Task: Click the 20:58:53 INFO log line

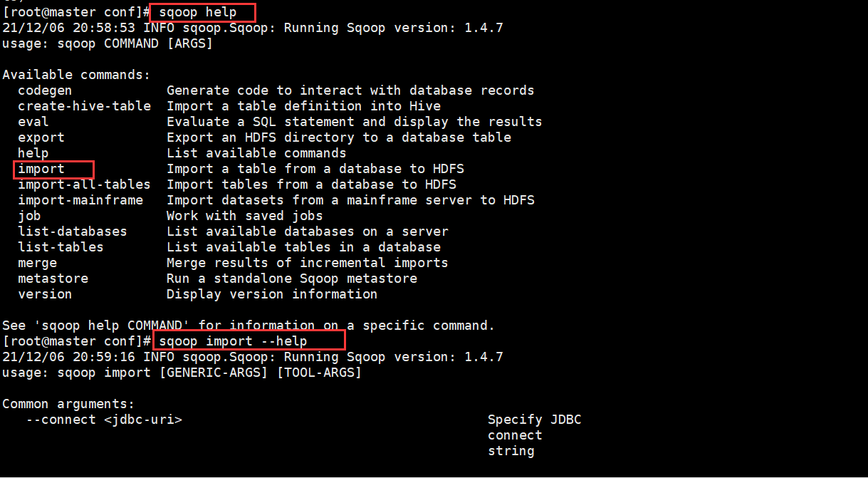Action: click(253, 28)
